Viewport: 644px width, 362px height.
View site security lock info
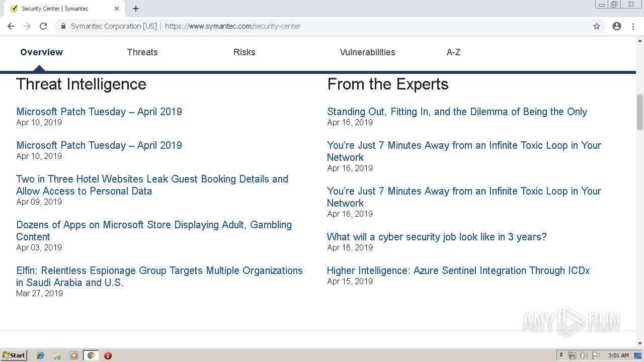[x=63, y=26]
